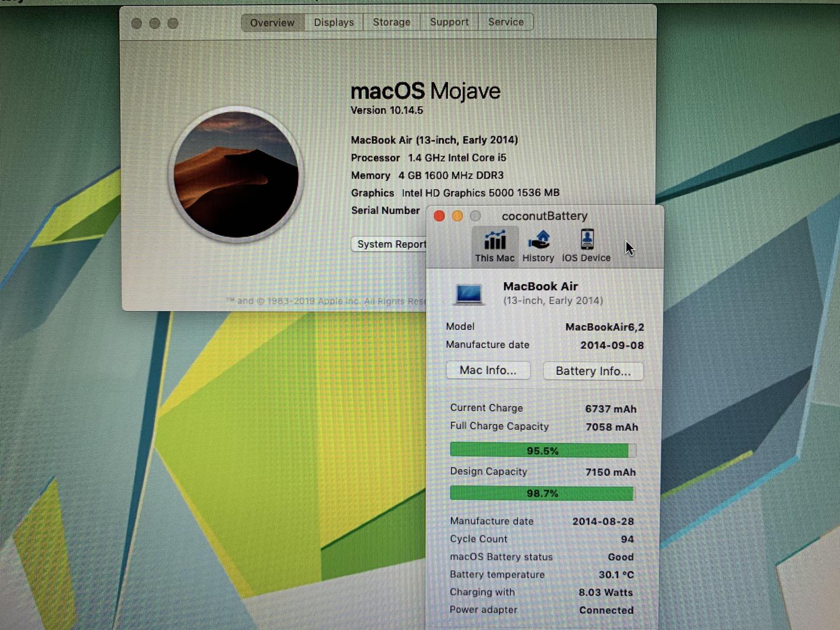Click the coconutBattery zoom button
This screenshot has width=840, height=630.
(x=475, y=216)
